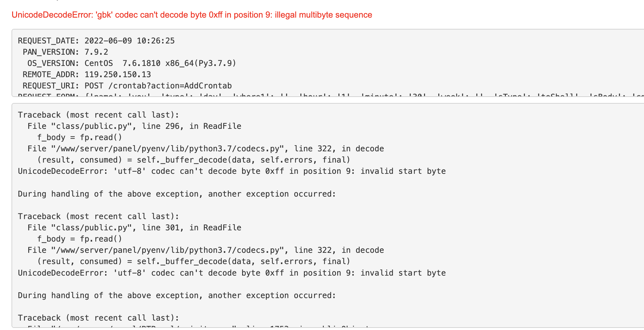
Task: Click the first 'During handling of the above exception' line
Action: click(177, 194)
